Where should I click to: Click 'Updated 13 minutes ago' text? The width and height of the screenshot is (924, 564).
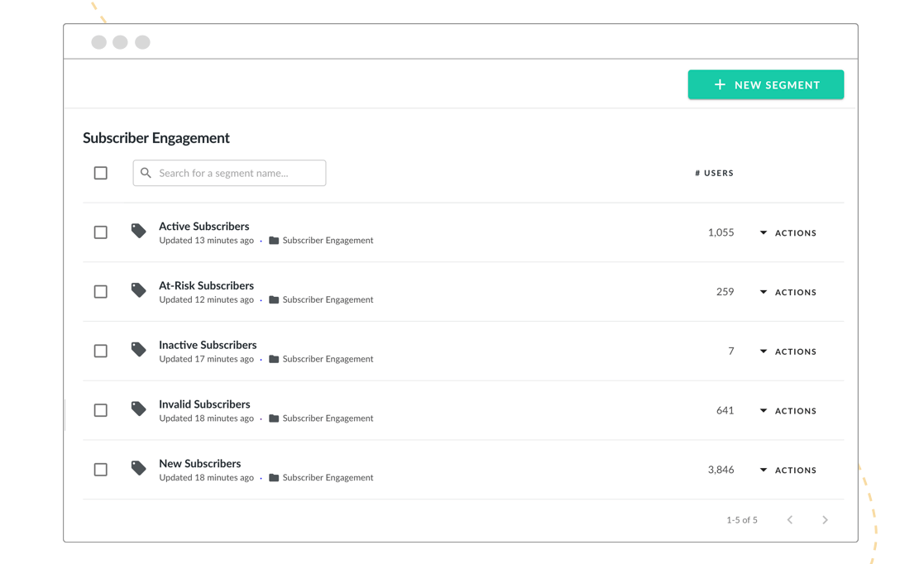click(x=206, y=241)
